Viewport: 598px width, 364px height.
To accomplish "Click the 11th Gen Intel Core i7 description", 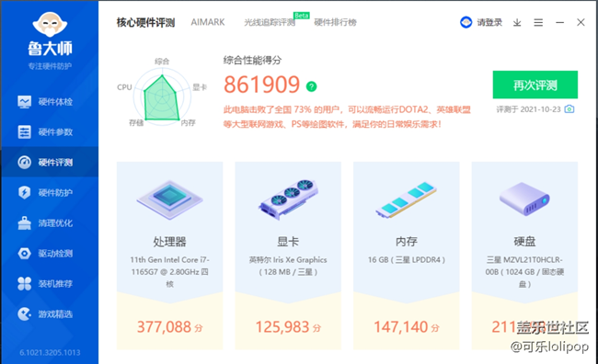I will 169,272.
